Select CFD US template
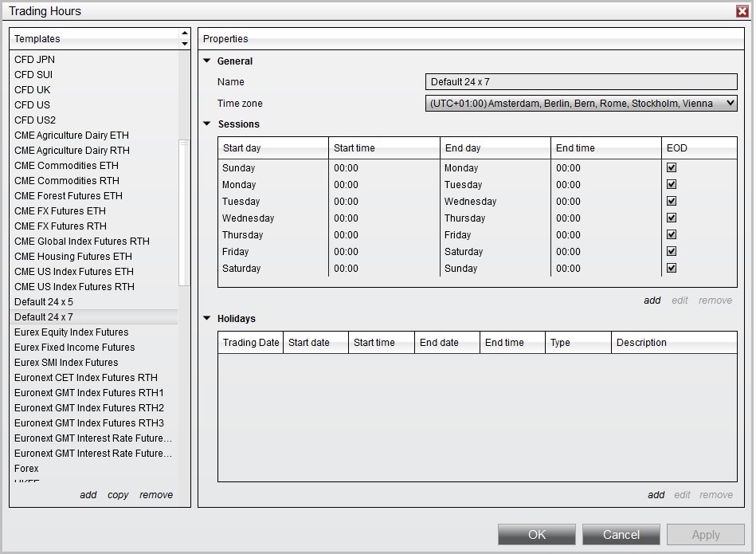 click(x=93, y=104)
